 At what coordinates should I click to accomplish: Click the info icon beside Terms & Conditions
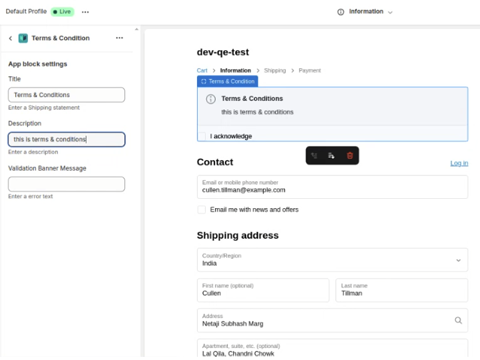coord(211,99)
